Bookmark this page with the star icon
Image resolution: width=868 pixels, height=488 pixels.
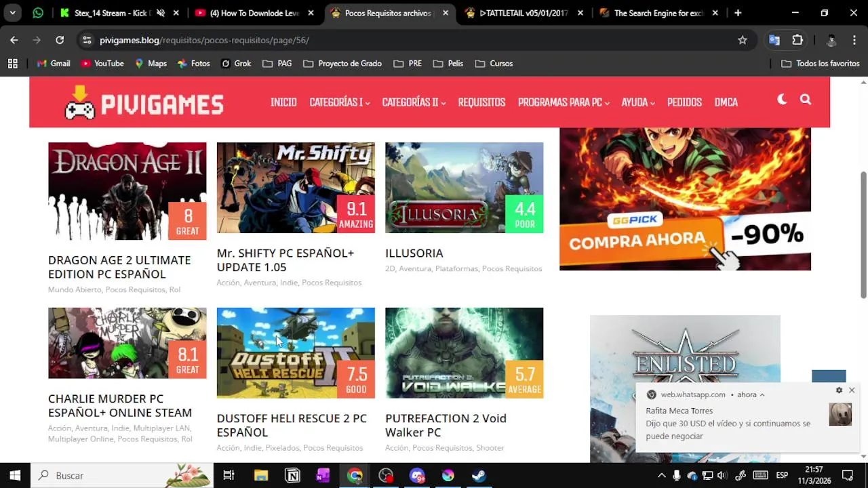point(743,40)
